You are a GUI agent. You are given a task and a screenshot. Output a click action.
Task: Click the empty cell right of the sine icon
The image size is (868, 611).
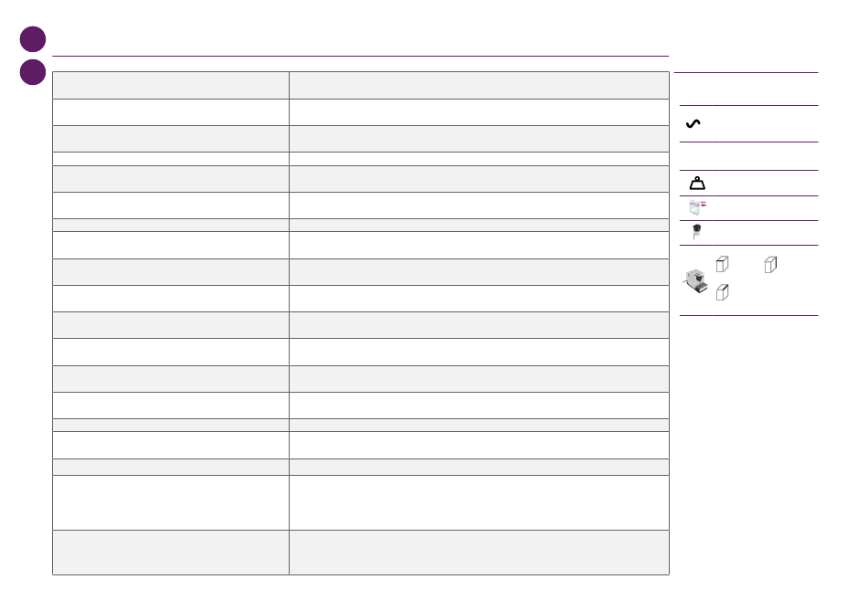click(765, 123)
